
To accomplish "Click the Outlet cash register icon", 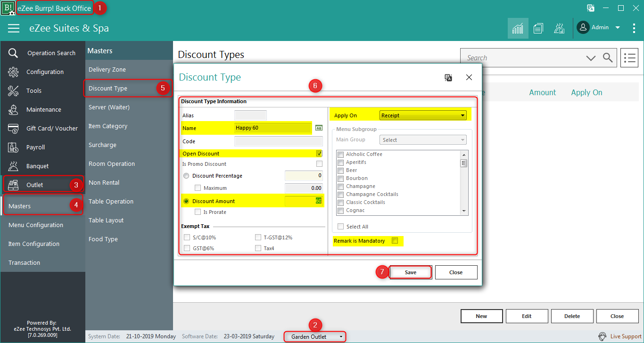I will pyautogui.click(x=13, y=185).
